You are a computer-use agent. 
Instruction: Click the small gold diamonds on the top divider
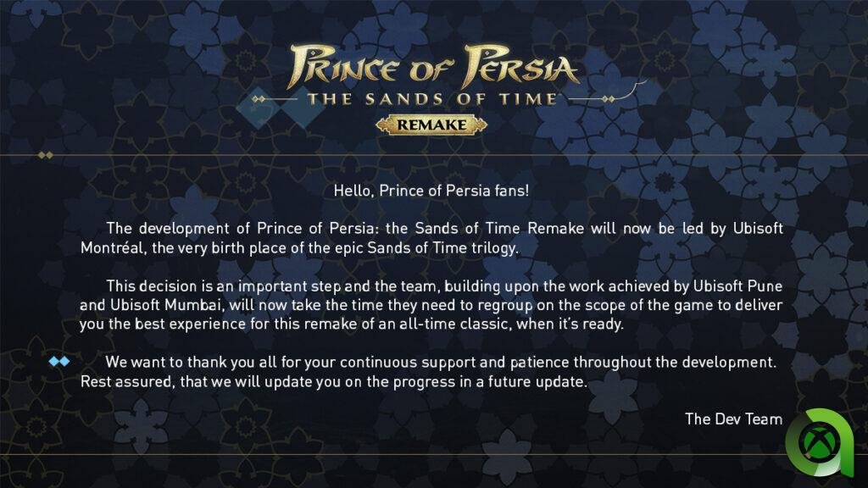(46, 155)
